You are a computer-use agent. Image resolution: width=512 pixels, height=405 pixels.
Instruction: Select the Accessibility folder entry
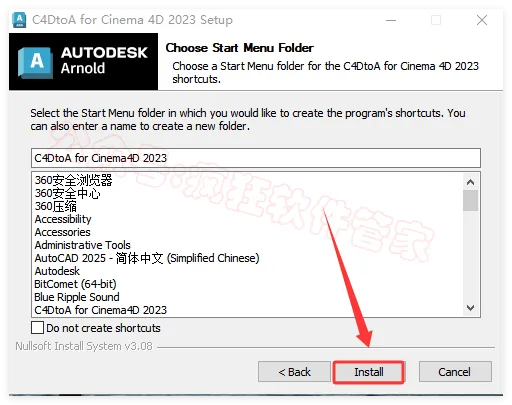(63, 219)
